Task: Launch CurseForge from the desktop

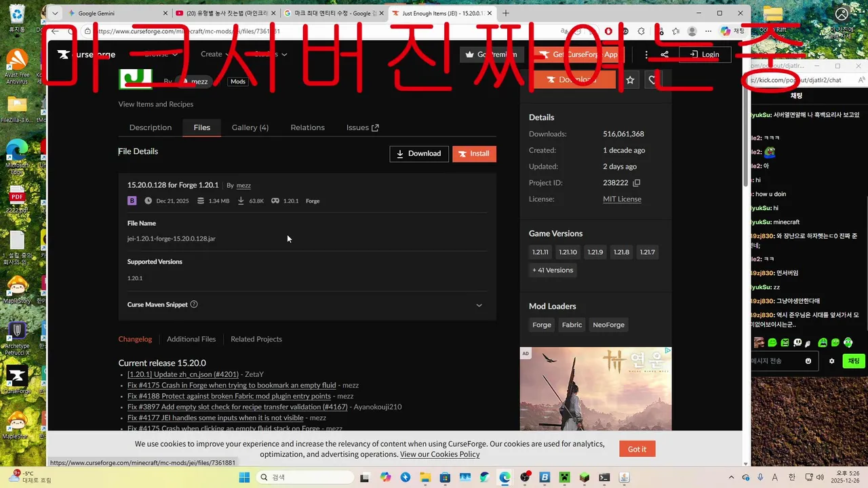Action: coord(17,380)
